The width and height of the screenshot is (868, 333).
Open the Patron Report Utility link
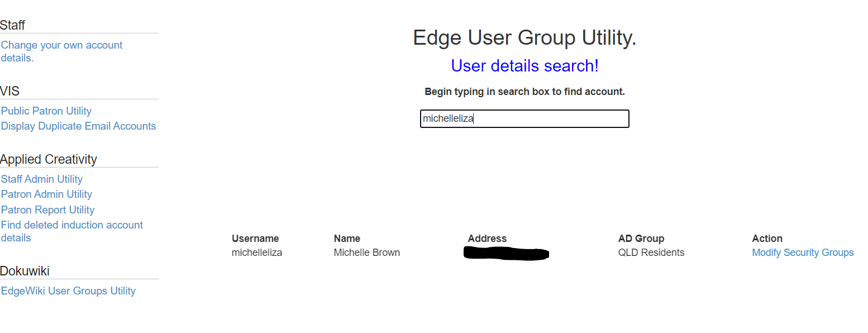click(47, 210)
